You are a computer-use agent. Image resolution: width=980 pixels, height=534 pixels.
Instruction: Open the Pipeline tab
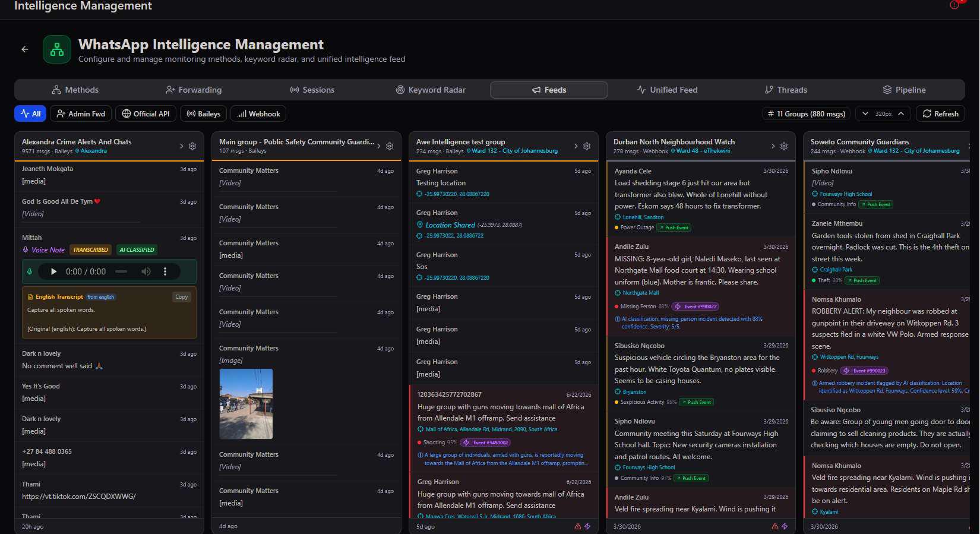(904, 90)
